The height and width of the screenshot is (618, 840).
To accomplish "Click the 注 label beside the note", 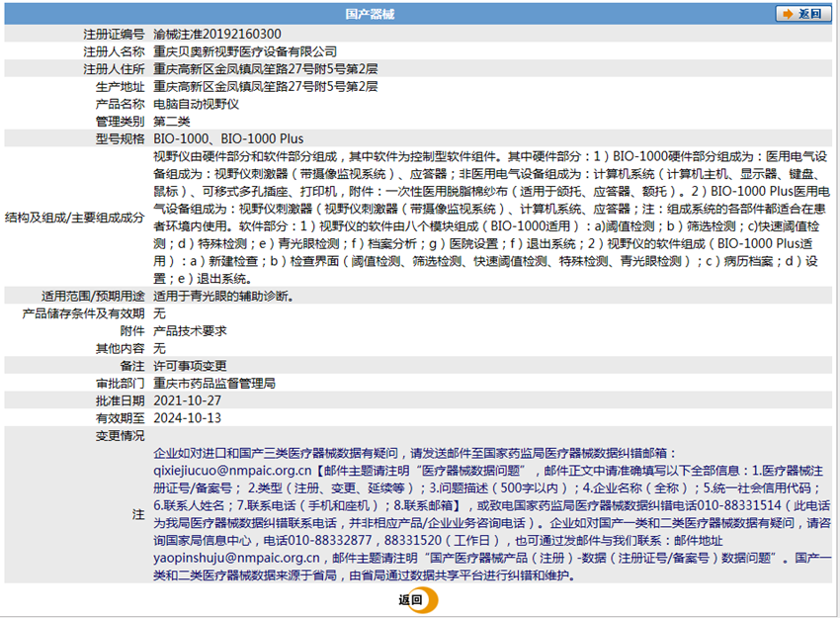I will (138, 514).
